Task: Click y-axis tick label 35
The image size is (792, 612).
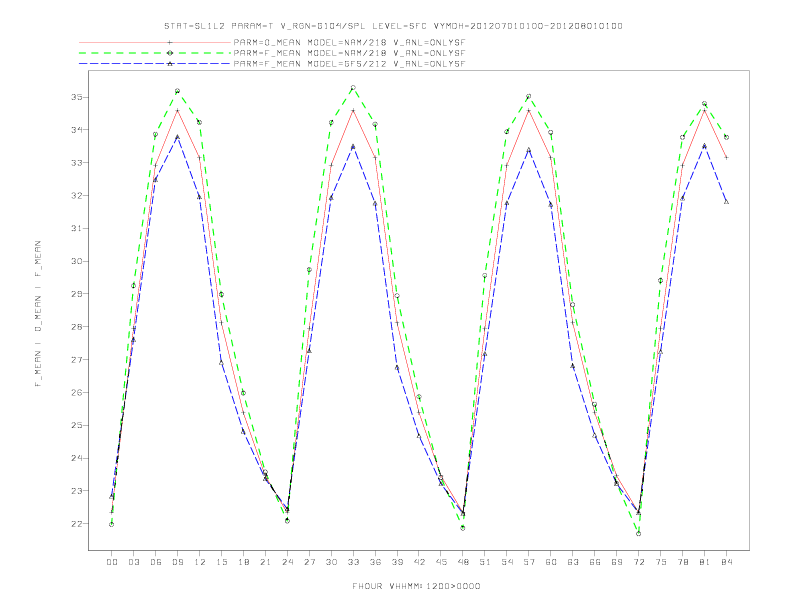Action: click(x=77, y=97)
